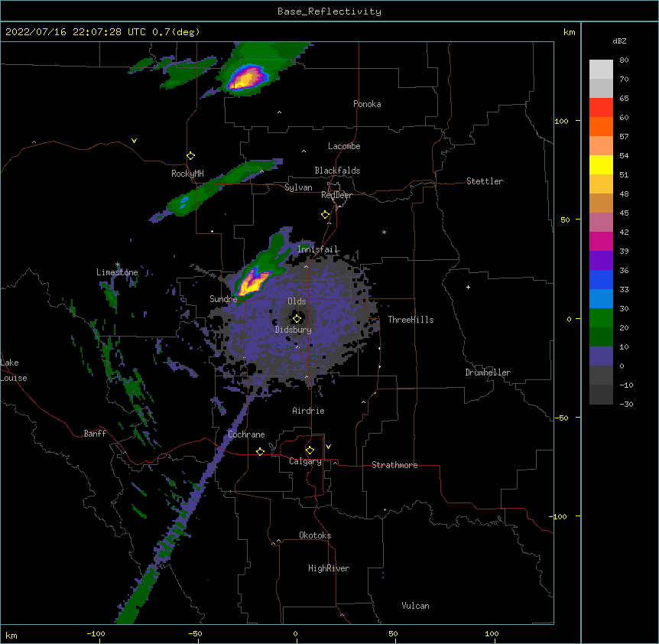Click the Drumheller town label
This screenshot has width=659, height=644.
[x=488, y=372]
